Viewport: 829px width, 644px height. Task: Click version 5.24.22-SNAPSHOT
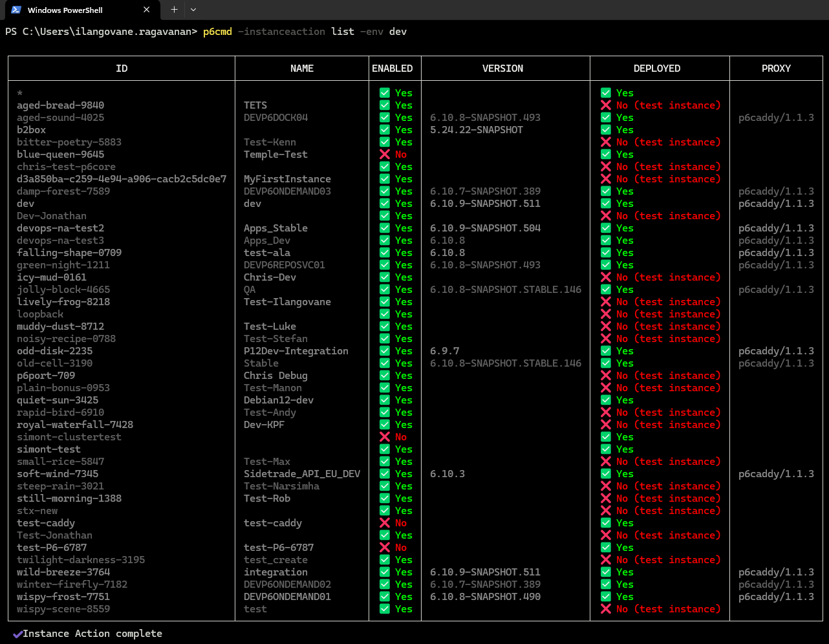477,130
